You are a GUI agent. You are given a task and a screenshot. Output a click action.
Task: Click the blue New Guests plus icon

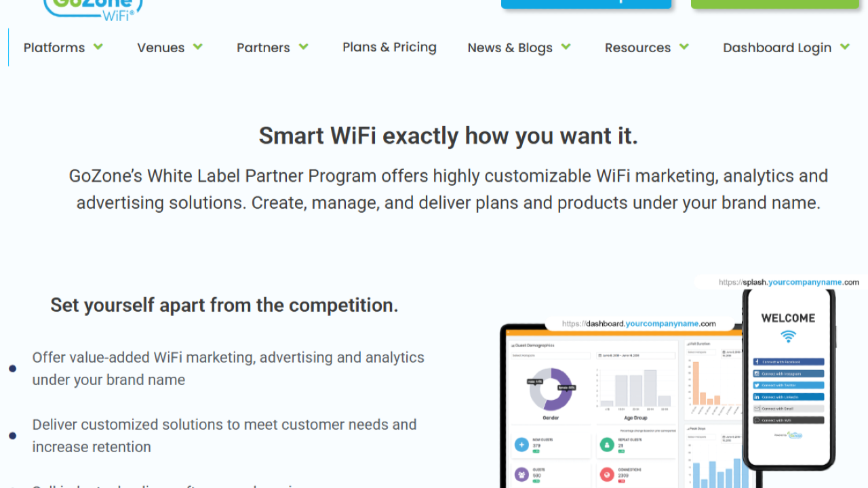pyautogui.click(x=521, y=445)
